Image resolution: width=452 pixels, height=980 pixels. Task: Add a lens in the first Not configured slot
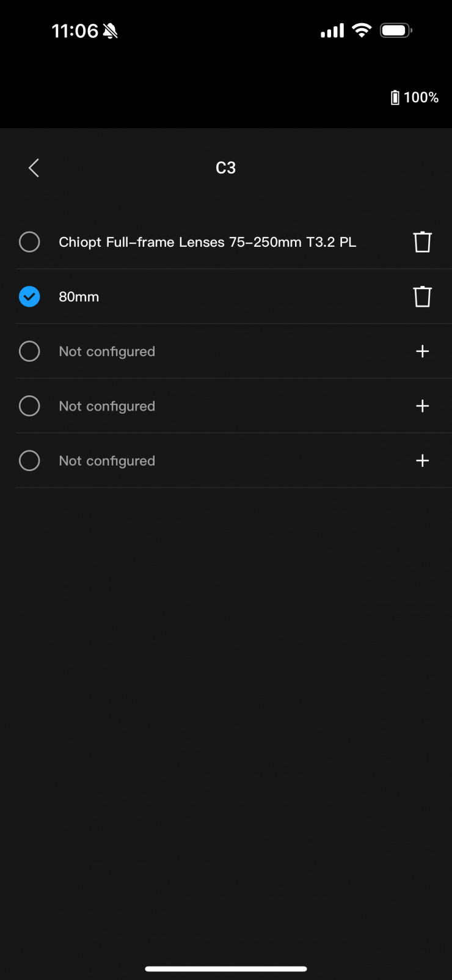pos(422,351)
